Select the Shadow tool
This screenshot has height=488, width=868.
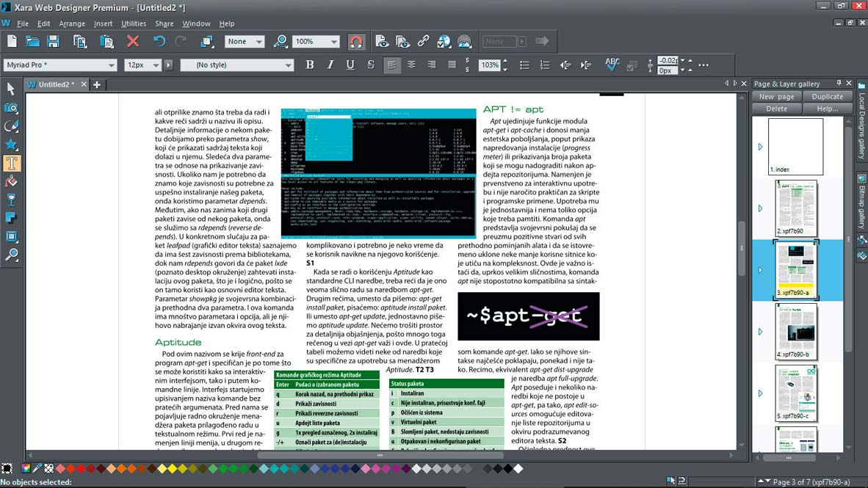pos(11,218)
